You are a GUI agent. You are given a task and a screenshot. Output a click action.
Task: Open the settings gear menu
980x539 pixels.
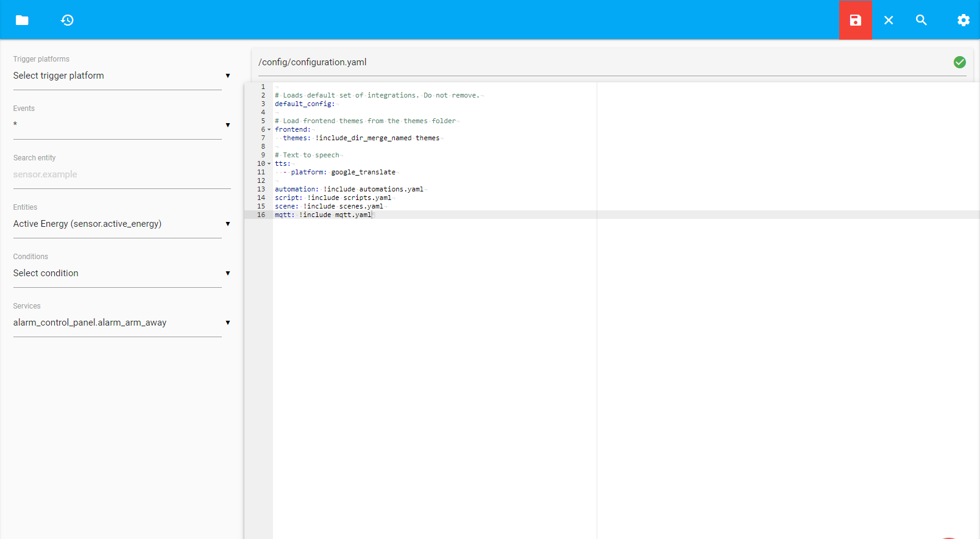(x=964, y=20)
